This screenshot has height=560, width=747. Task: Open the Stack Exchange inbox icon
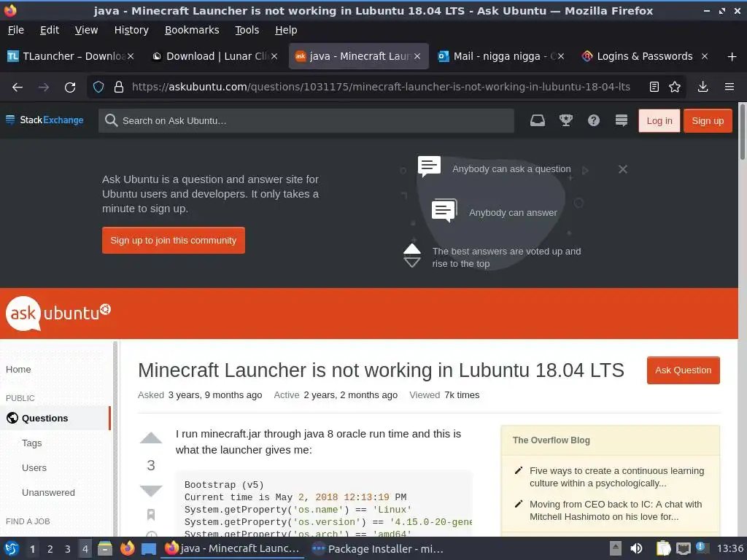538,120
